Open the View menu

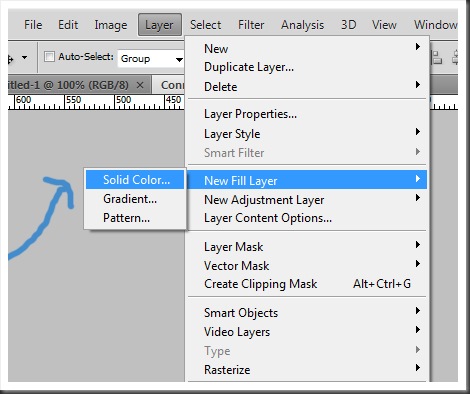point(384,25)
